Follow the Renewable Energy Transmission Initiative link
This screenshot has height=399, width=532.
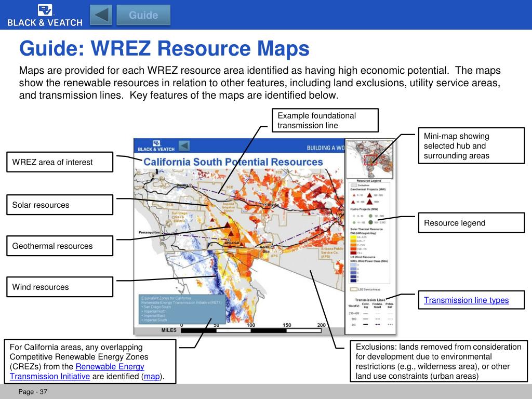(77, 371)
